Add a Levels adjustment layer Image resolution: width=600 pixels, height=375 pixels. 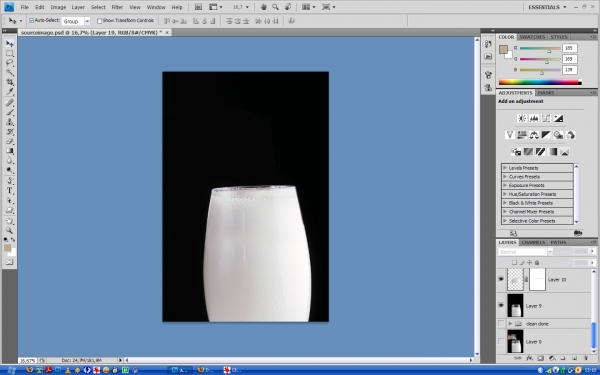[534, 118]
